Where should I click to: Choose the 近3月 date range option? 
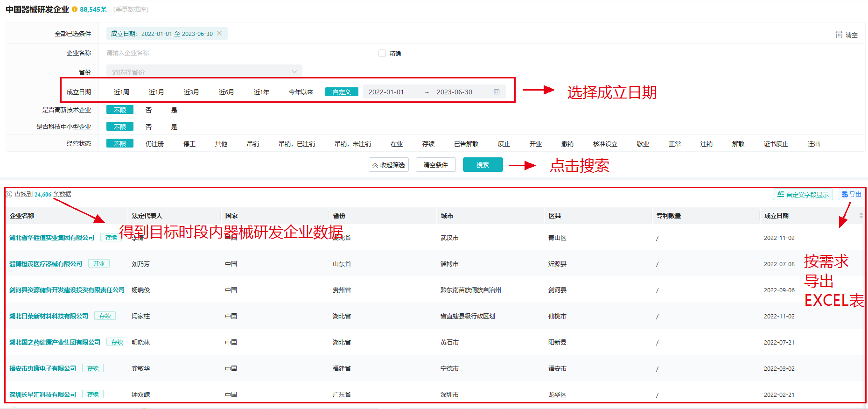point(191,92)
